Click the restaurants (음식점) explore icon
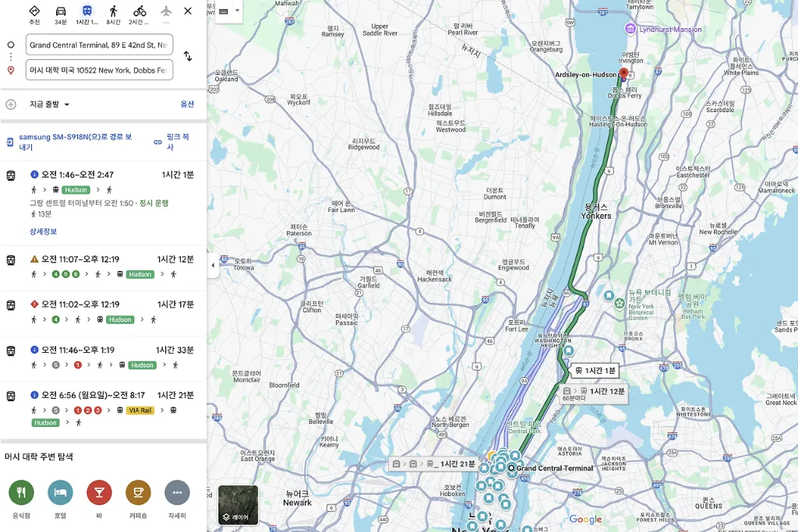This screenshot has width=798, height=532. tap(21, 492)
